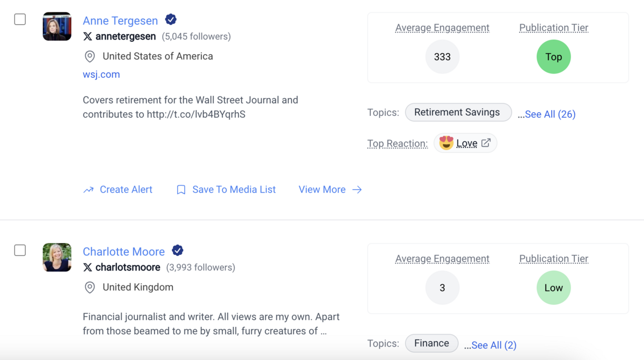
Task: Click the X logo beside charlotsmoore
Action: click(x=87, y=267)
